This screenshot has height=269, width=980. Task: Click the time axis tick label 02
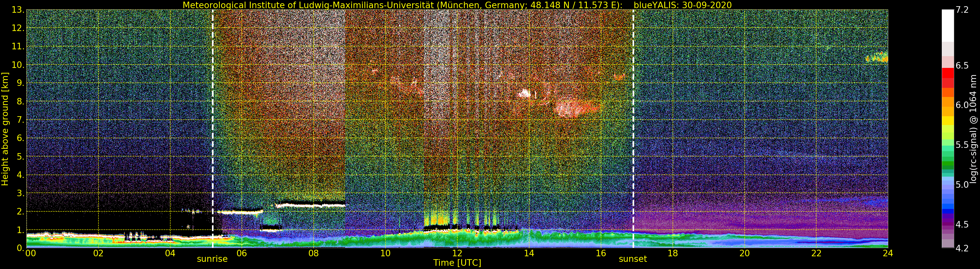pyautogui.click(x=98, y=253)
